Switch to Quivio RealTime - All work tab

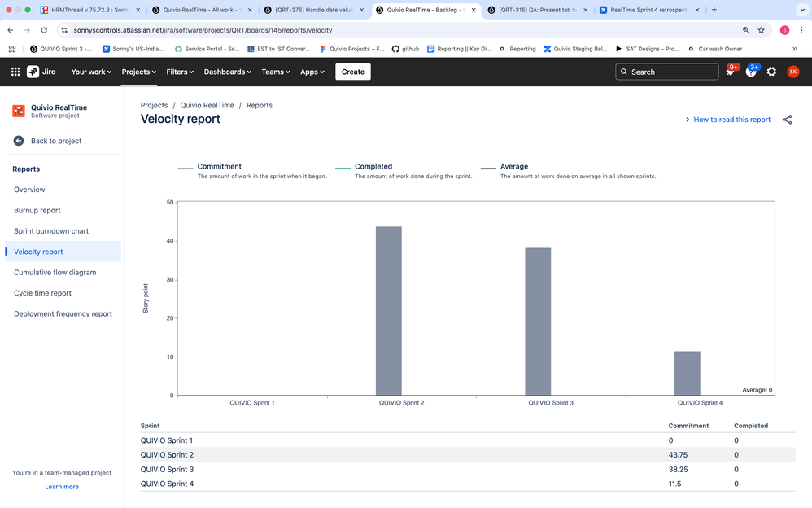point(202,10)
